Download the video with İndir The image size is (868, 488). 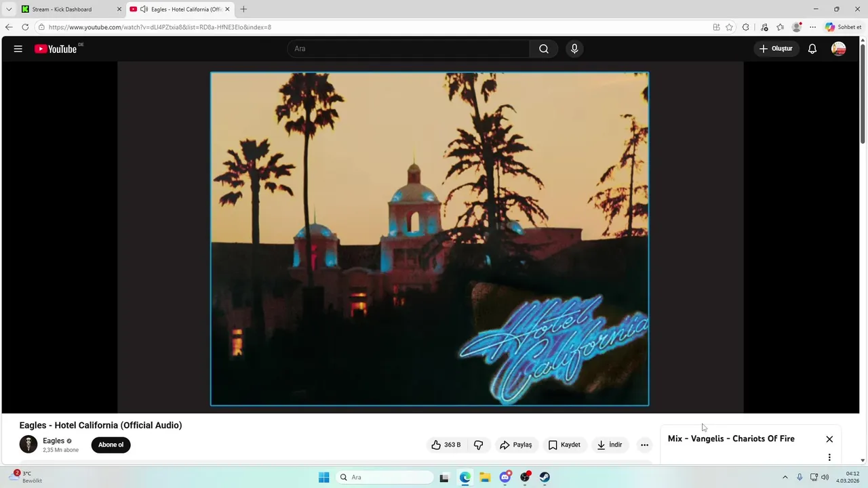609,445
